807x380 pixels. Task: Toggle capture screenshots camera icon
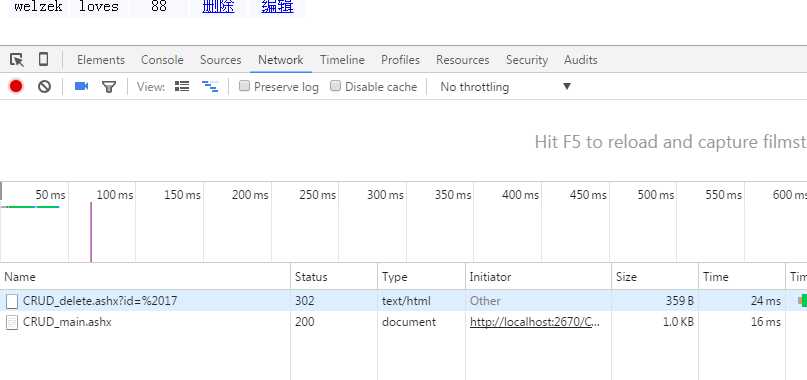pyautogui.click(x=81, y=87)
